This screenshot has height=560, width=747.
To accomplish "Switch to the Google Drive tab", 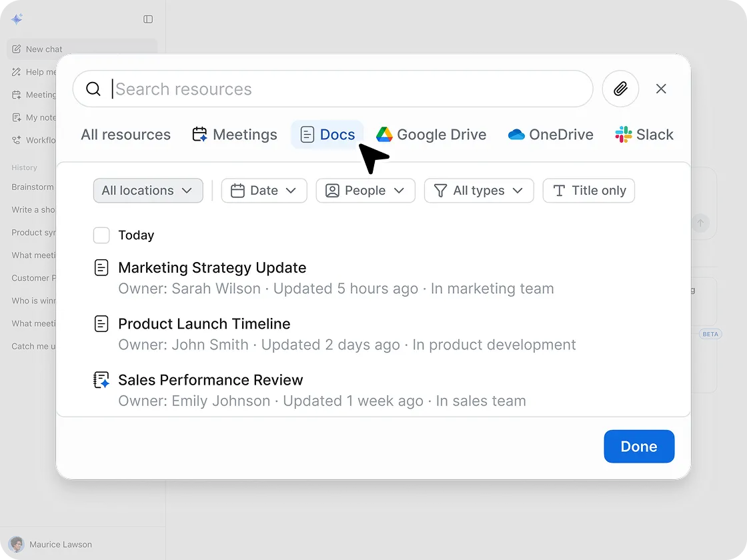I will tap(431, 135).
